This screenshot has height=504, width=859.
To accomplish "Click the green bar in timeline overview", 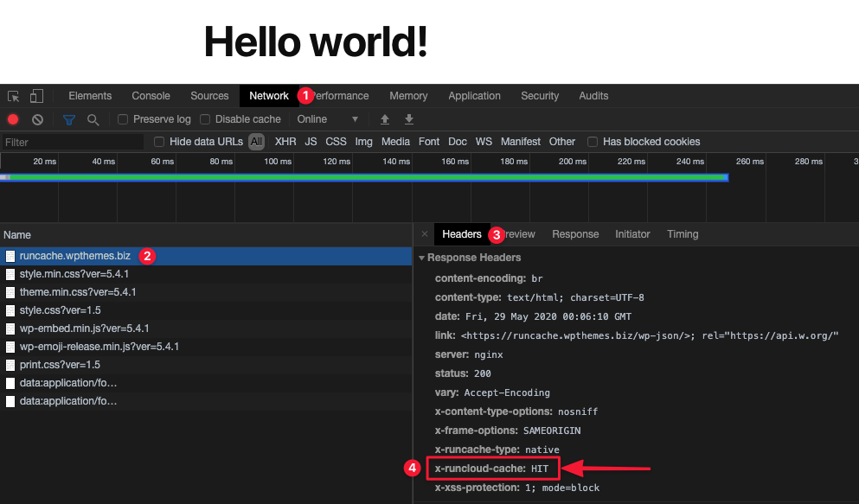I will click(x=363, y=177).
